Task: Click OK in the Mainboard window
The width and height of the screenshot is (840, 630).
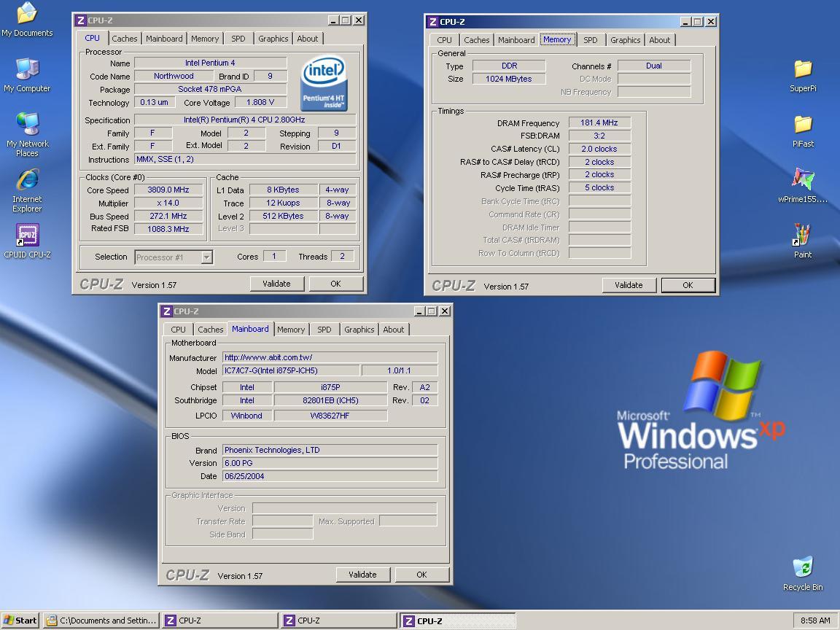Action: coord(421,575)
